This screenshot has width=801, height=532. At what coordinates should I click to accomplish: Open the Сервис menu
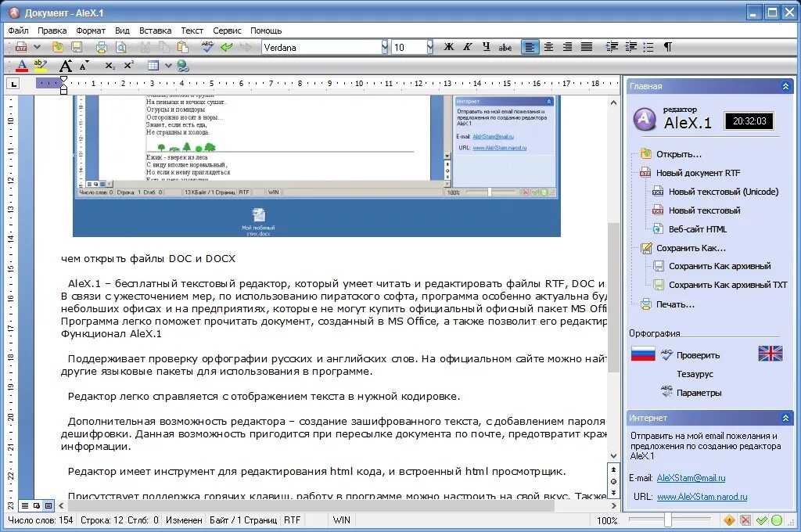pyautogui.click(x=227, y=31)
